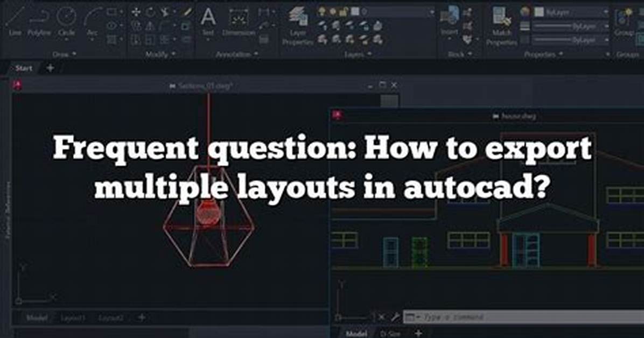Activate the Trim tool in Modify panel
This screenshot has width=644, height=338.
coord(165,12)
